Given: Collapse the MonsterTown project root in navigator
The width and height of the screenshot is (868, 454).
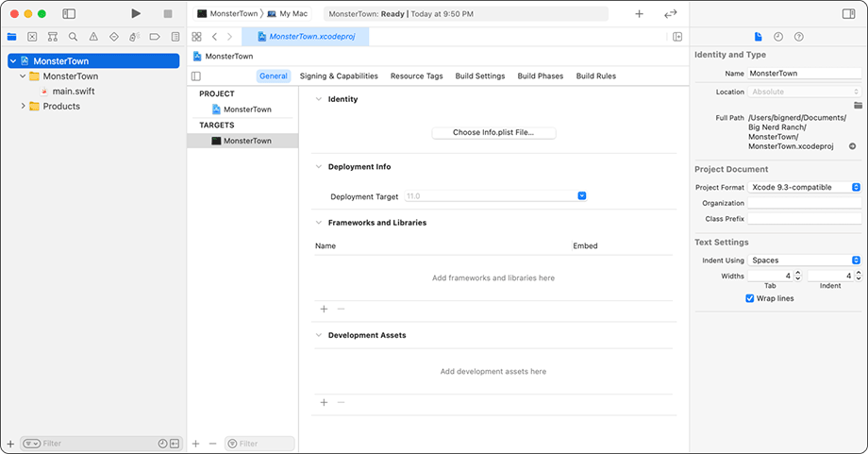Looking at the screenshot, I should (13, 61).
